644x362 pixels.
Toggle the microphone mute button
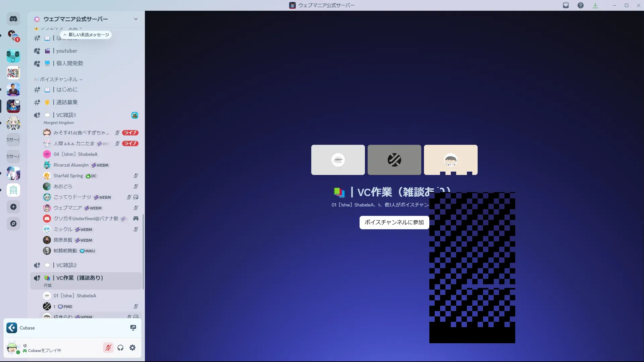click(x=108, y=348)
